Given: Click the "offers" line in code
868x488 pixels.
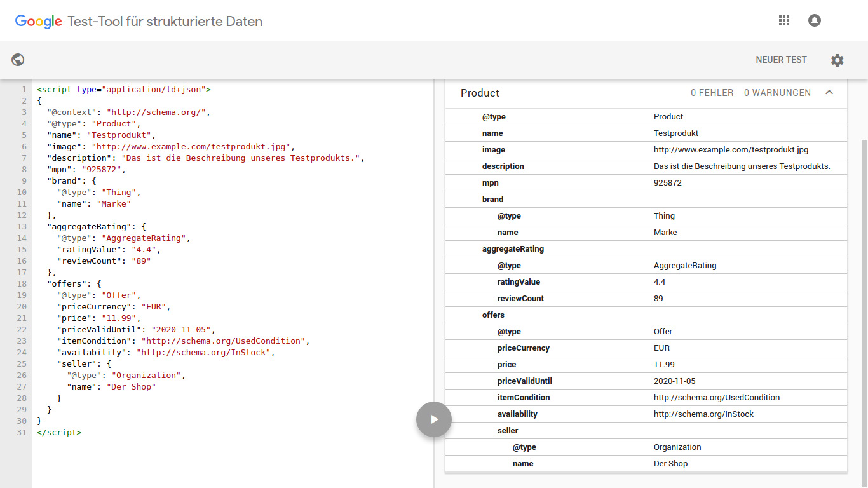Looking at the screenshot, I should [x=74, y=284].
